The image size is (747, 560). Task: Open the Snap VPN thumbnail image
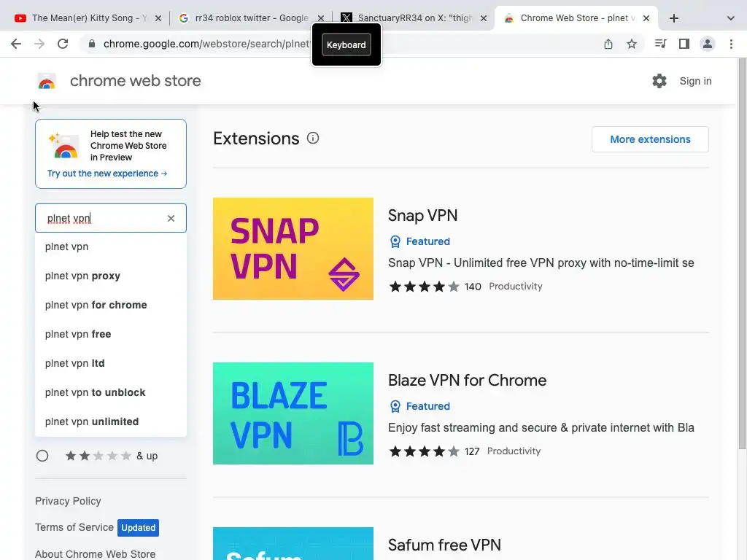pos(293,249)
